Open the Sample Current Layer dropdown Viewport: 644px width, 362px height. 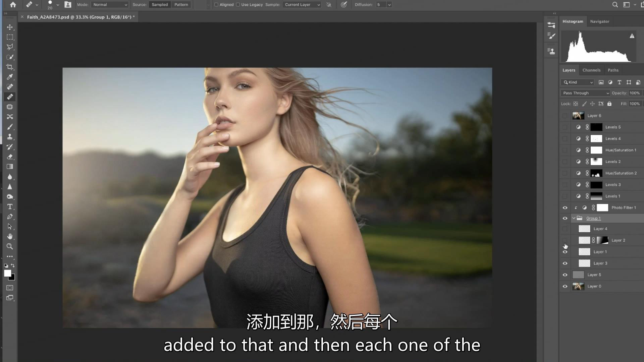(302, 5)
